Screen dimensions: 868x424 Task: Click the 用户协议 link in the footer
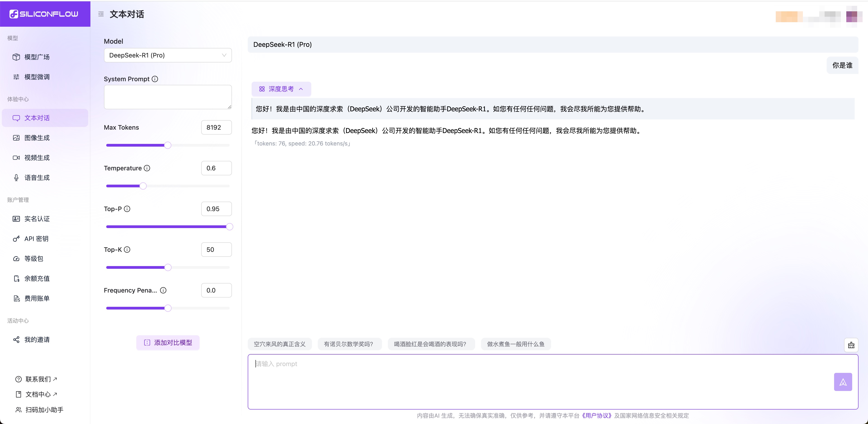point(597,416)
